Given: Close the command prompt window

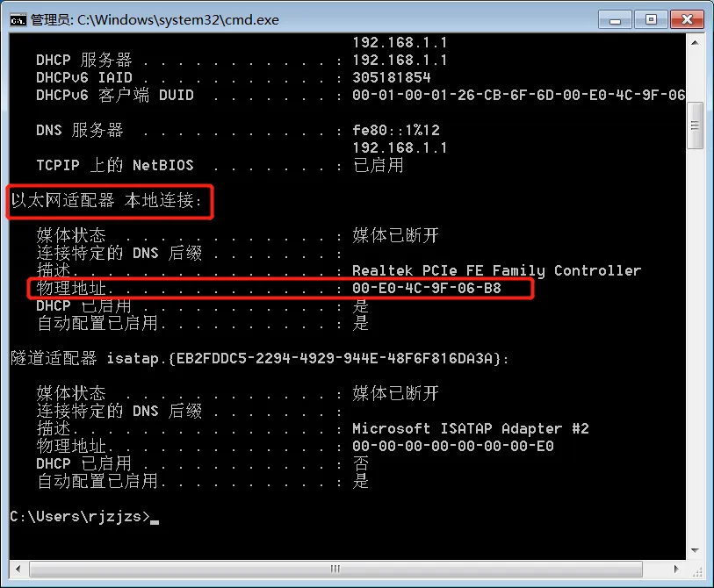Looking at the screenshot, I should pyautogui.click(x=687, y=19).
